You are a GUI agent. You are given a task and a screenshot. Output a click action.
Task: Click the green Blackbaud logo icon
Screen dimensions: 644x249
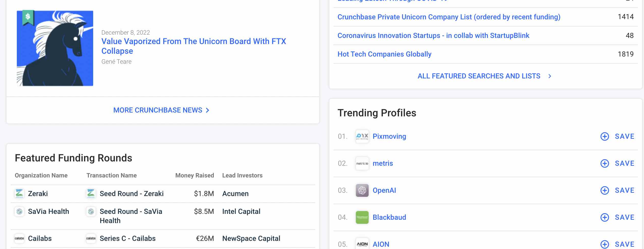[x=362, y=217]
